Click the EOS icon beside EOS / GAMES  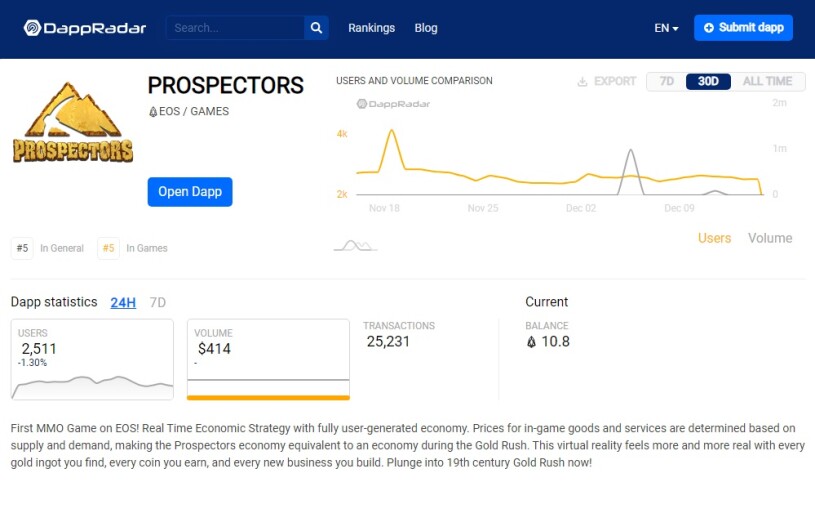[x=153, y=112]
